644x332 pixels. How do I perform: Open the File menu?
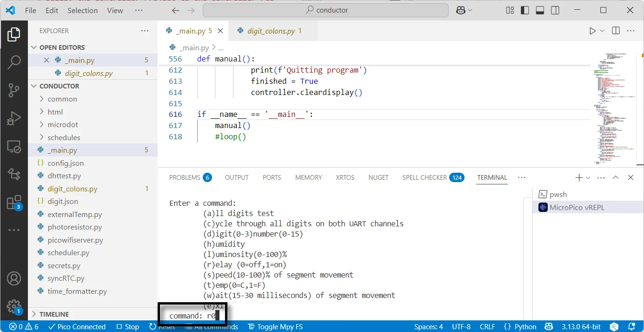31,10
